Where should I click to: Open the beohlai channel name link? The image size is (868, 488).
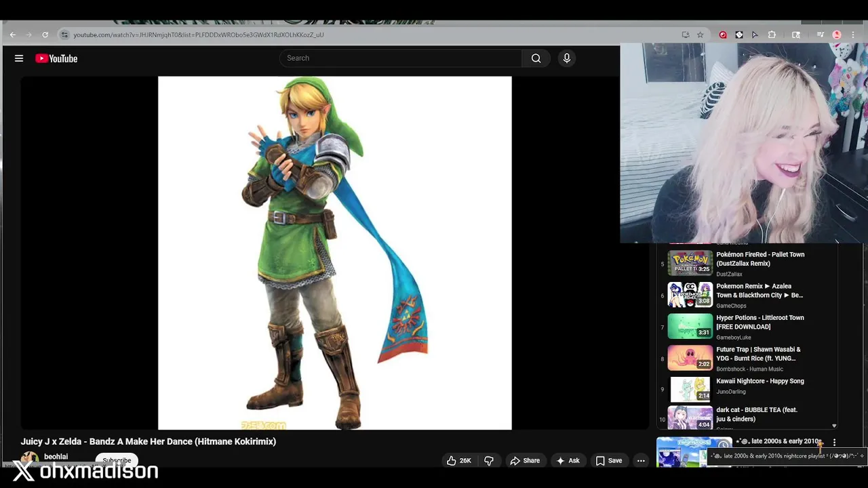tap(56, 457)
